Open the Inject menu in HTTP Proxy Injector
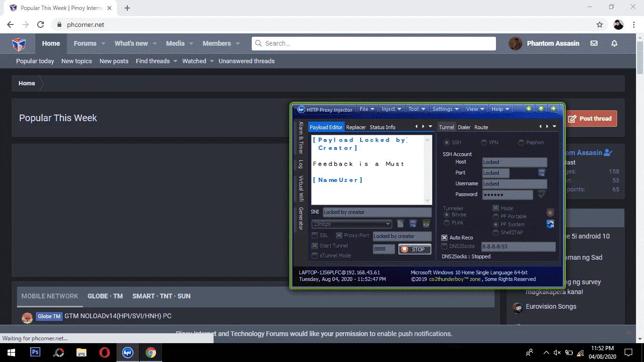This screenshot has width=644, height=362. [x=391, y=109]
